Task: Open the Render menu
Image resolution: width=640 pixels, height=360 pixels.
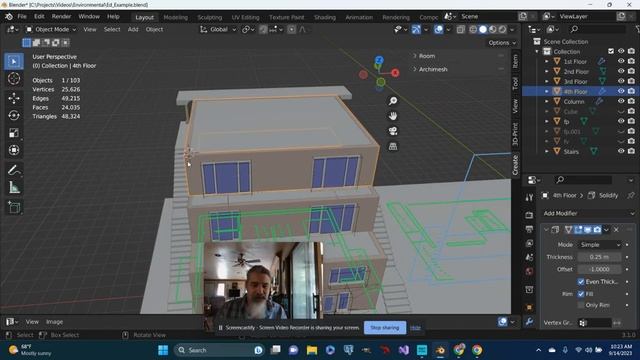Action: click(61, 17)
